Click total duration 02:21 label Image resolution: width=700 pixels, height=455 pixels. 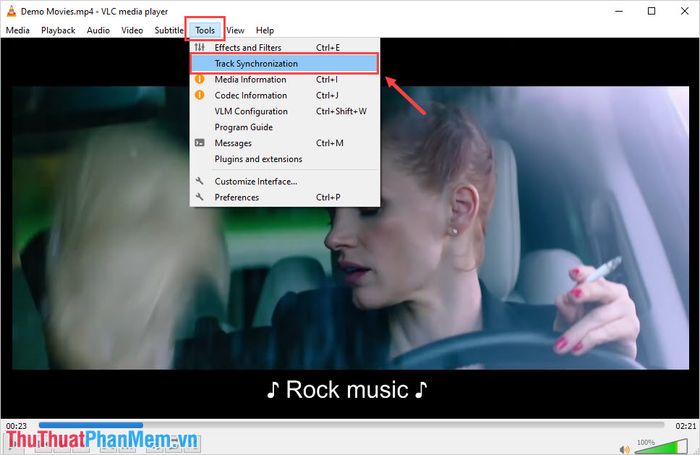point(686,426)
